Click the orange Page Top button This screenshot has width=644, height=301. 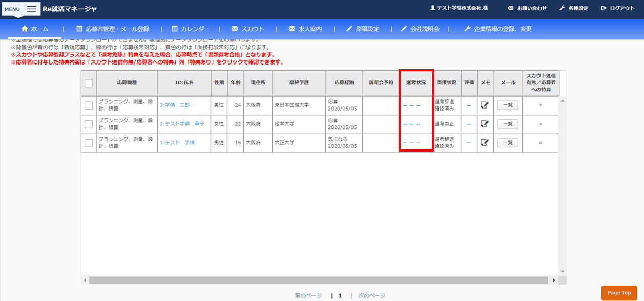tap(619, 293)
